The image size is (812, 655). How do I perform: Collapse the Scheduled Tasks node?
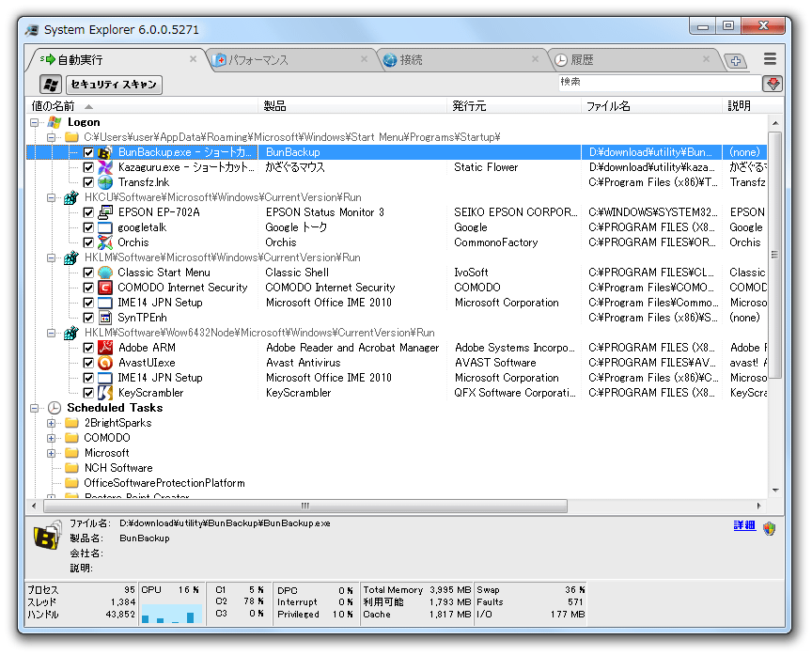click(x=34, y=408)
